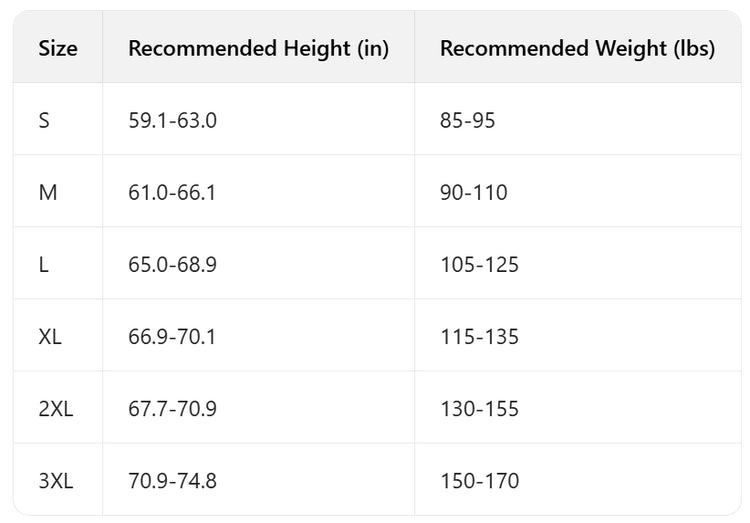The width and height of the screenshot is (750, 523).
Task: Click weight value 90-110
Action: pyautogui.click(x=473, y=192)
